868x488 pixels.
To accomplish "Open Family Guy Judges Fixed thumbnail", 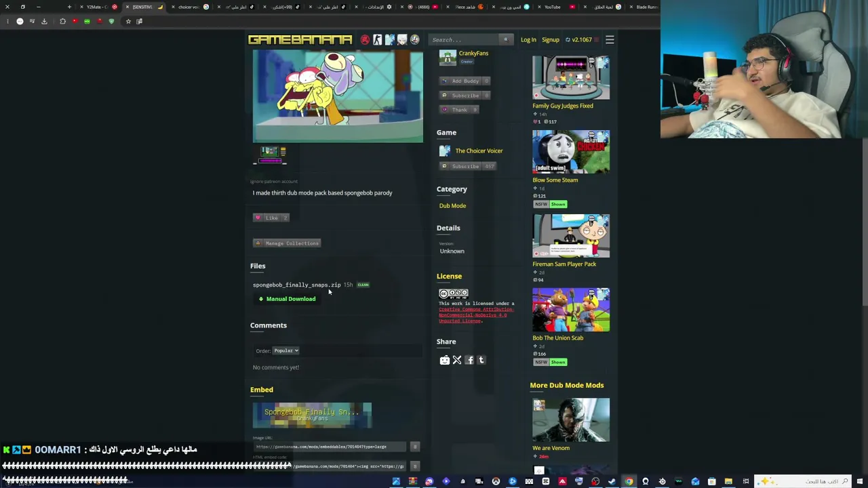I will 571,78.
